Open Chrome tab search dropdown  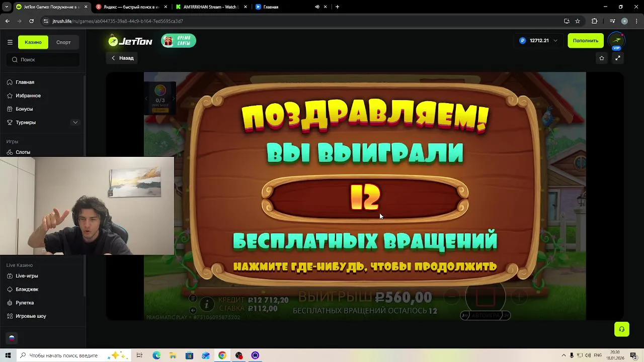pyautogui.click(x=7, y=7)
